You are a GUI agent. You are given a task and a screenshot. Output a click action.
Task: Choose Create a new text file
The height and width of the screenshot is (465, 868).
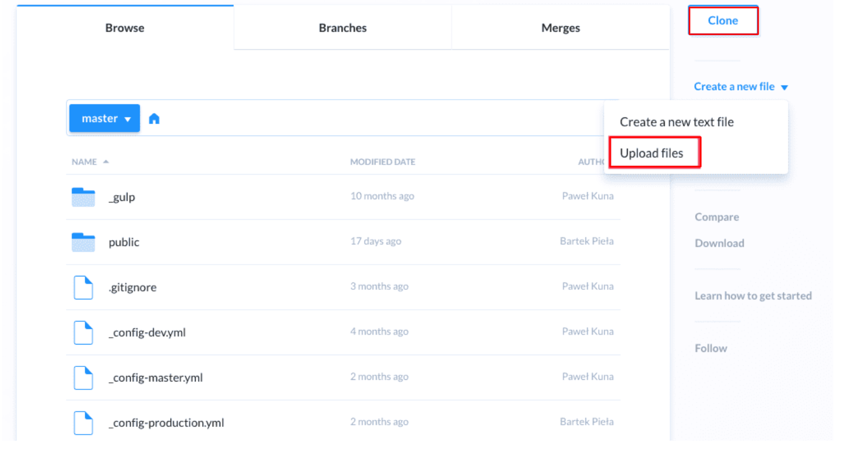677,122
